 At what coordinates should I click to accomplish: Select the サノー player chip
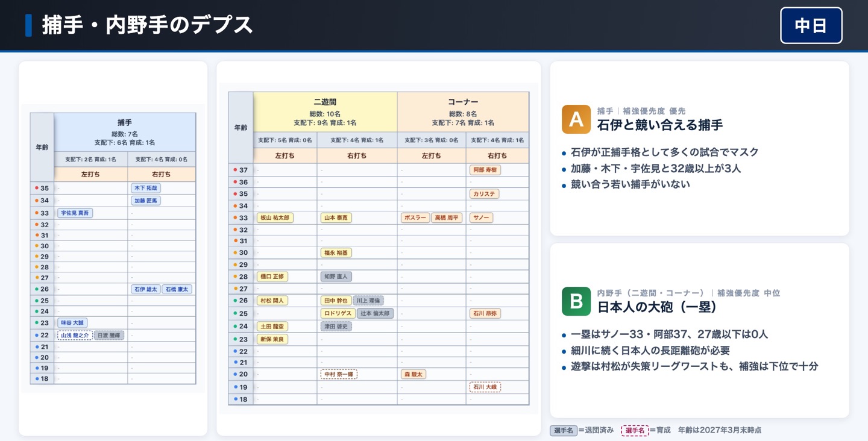coord(482,217)
